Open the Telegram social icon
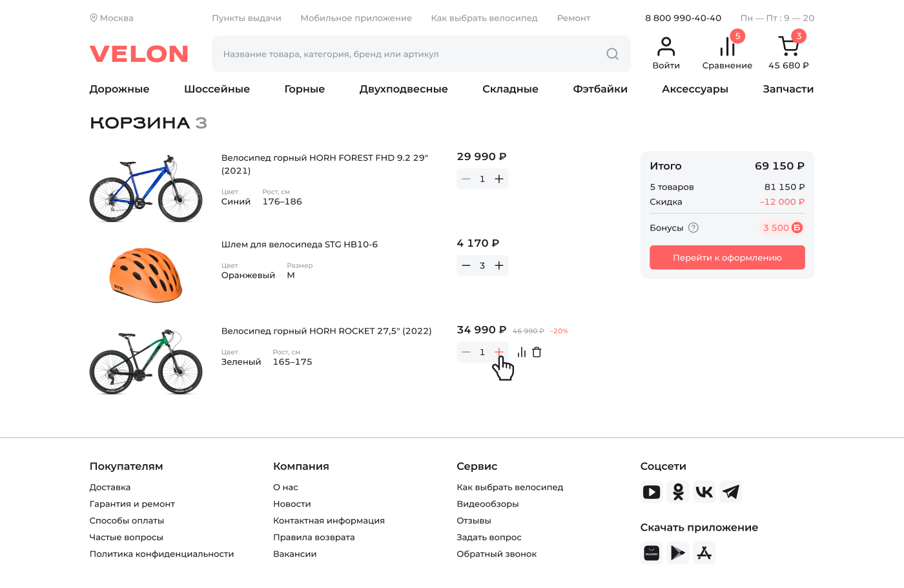 (731, 492)
